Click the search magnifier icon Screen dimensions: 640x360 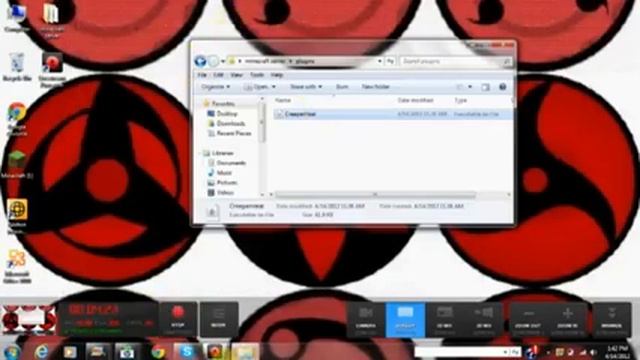tap(507, 62)
